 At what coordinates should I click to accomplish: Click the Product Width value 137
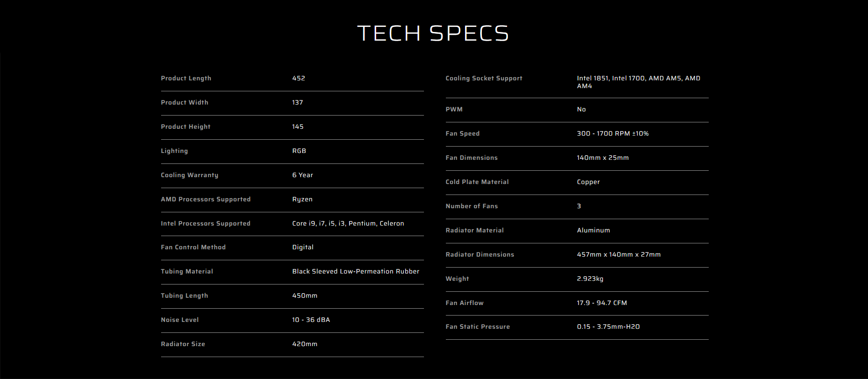(x=298, y=103)
